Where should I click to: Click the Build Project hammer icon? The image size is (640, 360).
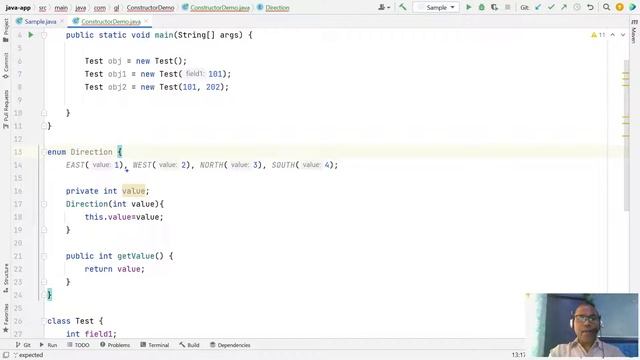(x=402, y=7)
